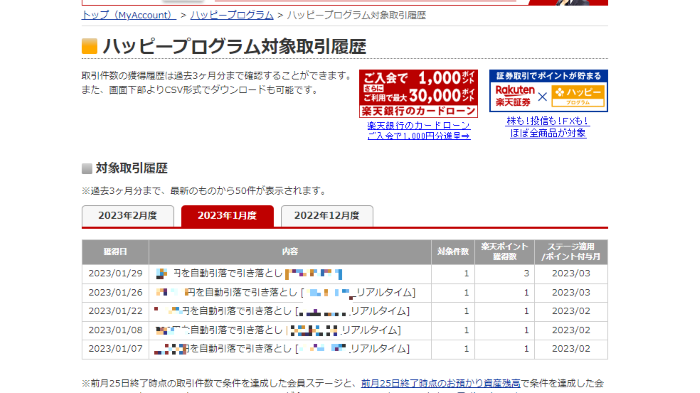Click description text of 2023/01/26 transaction

click(285, 293)
